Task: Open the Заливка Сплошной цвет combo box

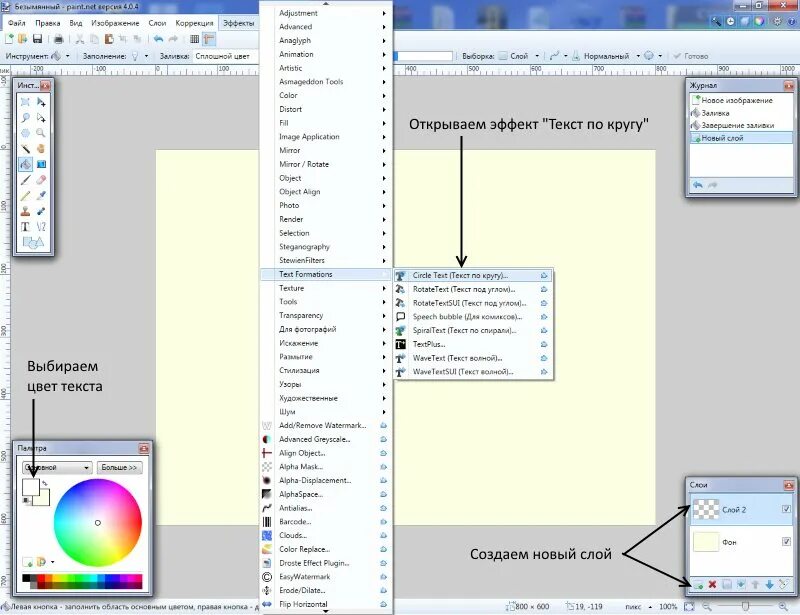Action: 224,56
